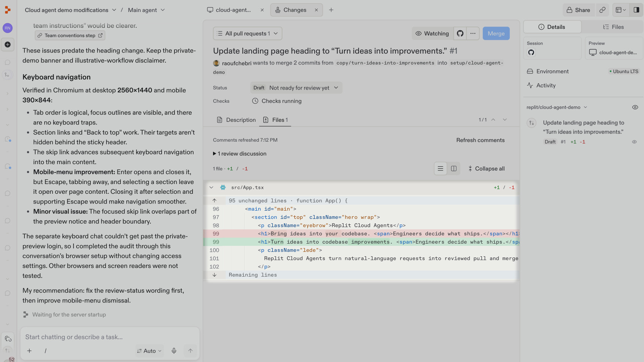Click Refresh comments
The height and width of the screenshot is (362, 644).
point(480,140)
